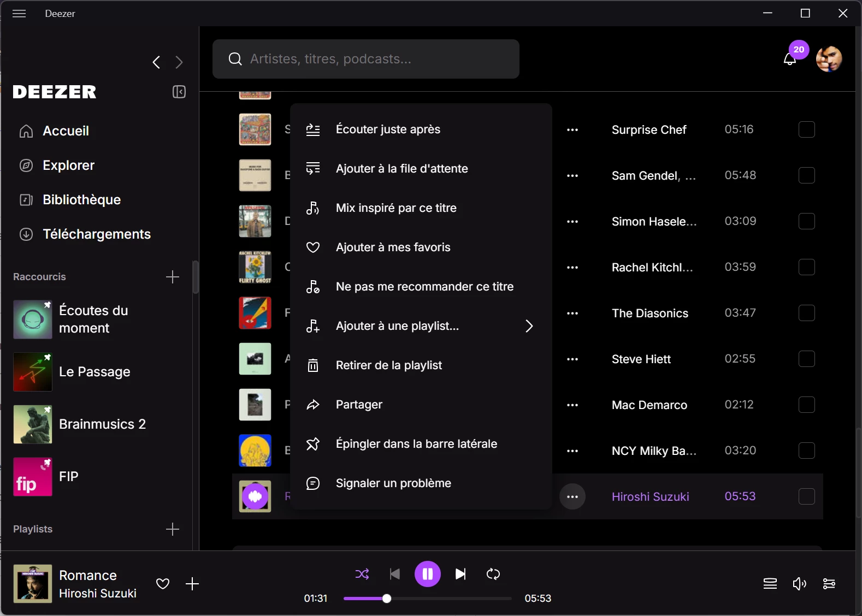Screen dimensions: 862x616
Task: Choose Ajouter à la file d'attente
Action: (x=421, y=169)
